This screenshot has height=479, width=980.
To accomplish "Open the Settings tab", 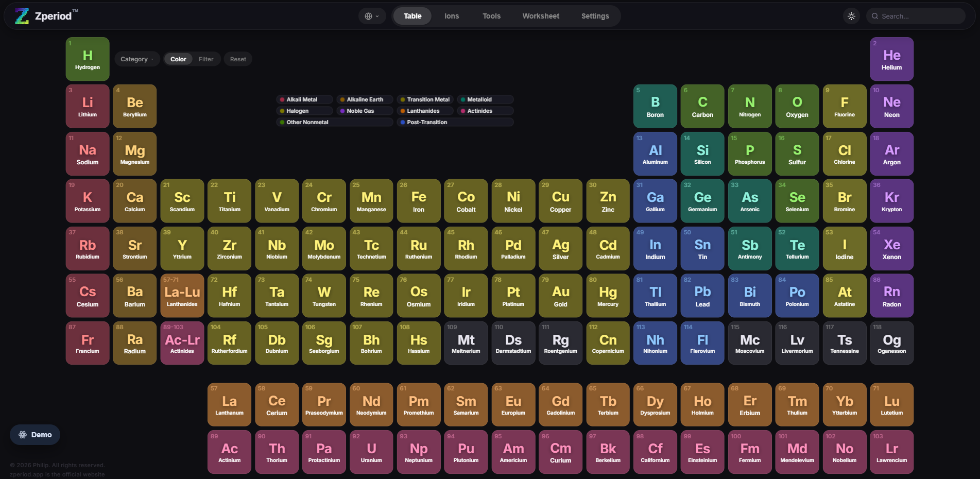I will point(595,16).
